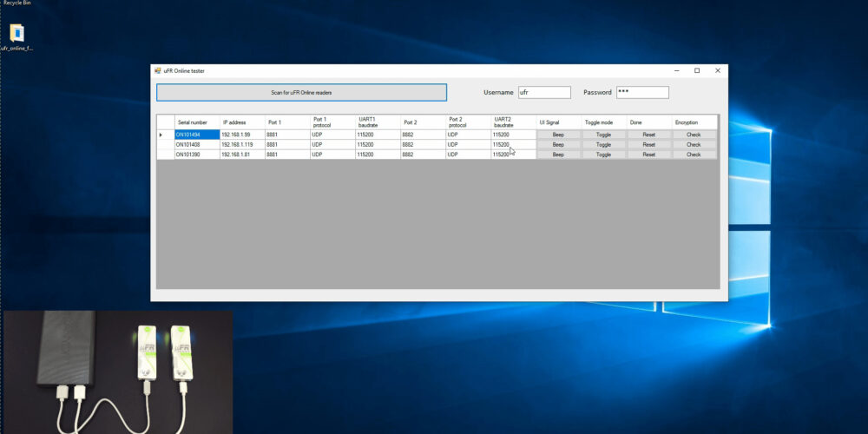Select the IP address cell 192.168.1.81

[242, 155]
